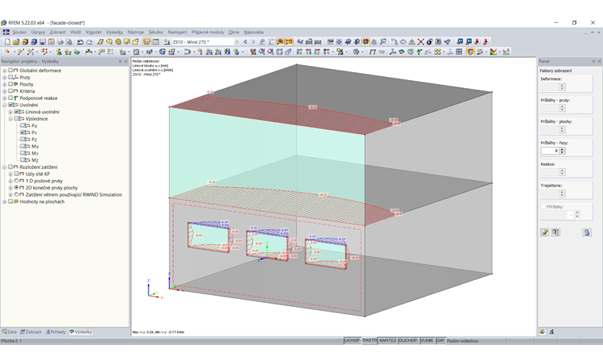Collapse the Uvolnění tree node
The image size is (603, 364).
click(x=5, y=105)
